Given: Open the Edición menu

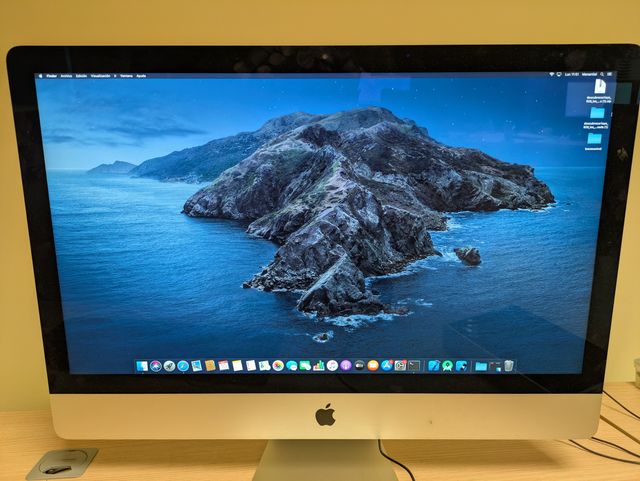Looking at the screenshot, I should point(81,76).
